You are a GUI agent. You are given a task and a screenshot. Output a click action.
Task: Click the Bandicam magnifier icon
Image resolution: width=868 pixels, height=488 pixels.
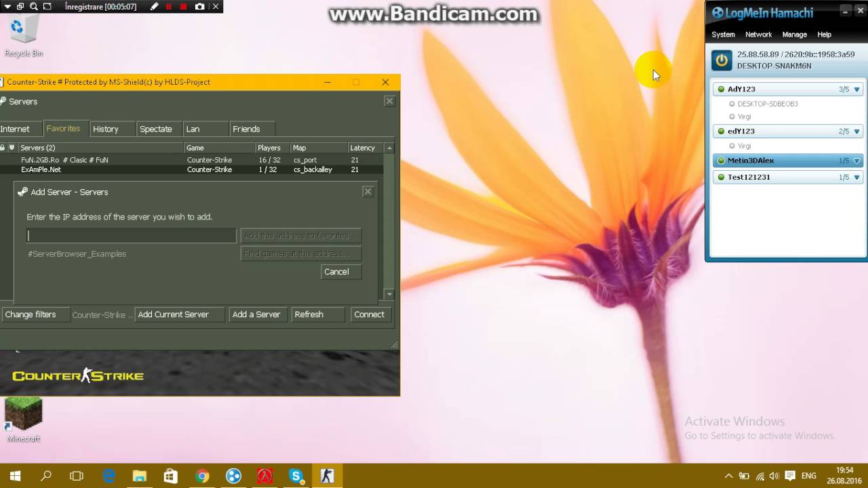pyautogui.click(x=33, y=7)
